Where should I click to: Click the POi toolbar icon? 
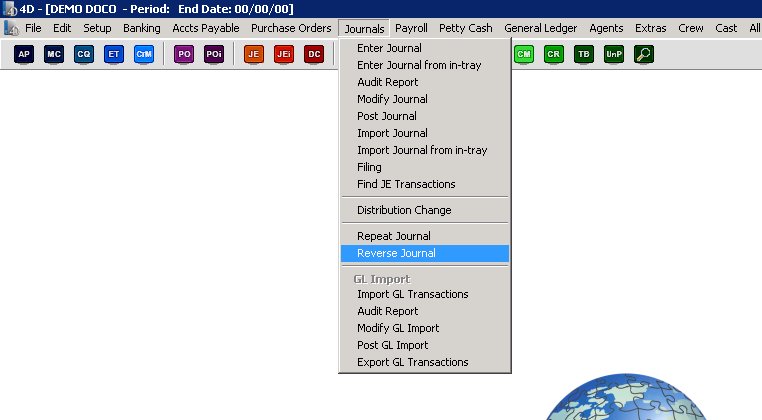[214, 54]
